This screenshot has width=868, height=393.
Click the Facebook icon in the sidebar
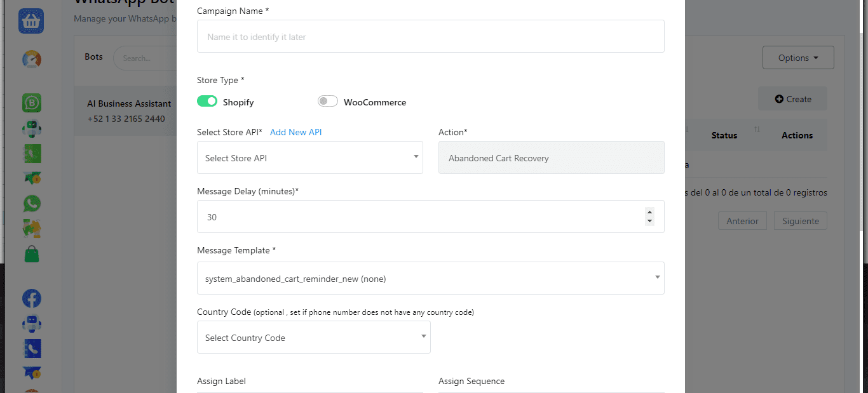click(x=31, y=298)
